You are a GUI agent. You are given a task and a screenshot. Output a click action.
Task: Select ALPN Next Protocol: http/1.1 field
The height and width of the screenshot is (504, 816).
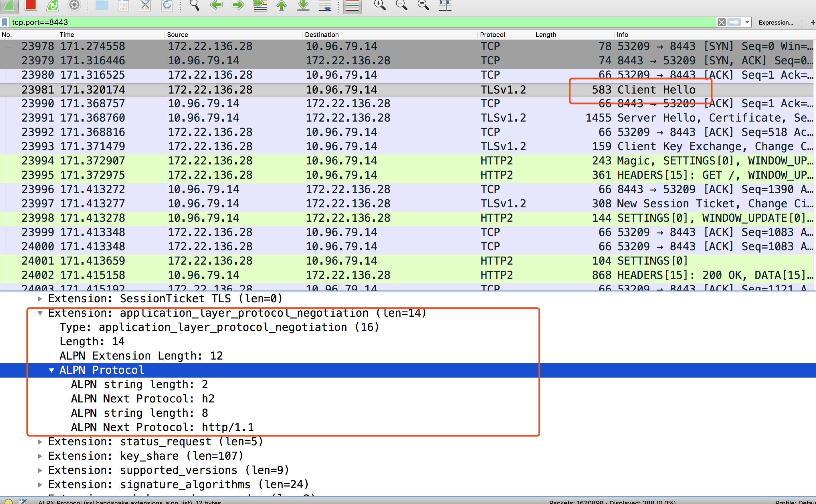(162, 428)
